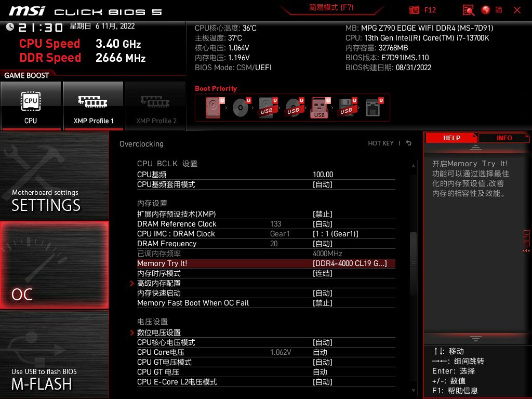This screenshot has height=399, width=532.
Task: Select the network boot device icon
Action: pyautogui.click(x=374, y=108)
